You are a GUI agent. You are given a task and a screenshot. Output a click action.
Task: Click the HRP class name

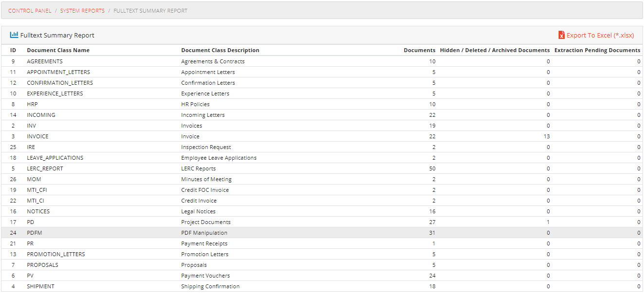(x=32, y=104)
